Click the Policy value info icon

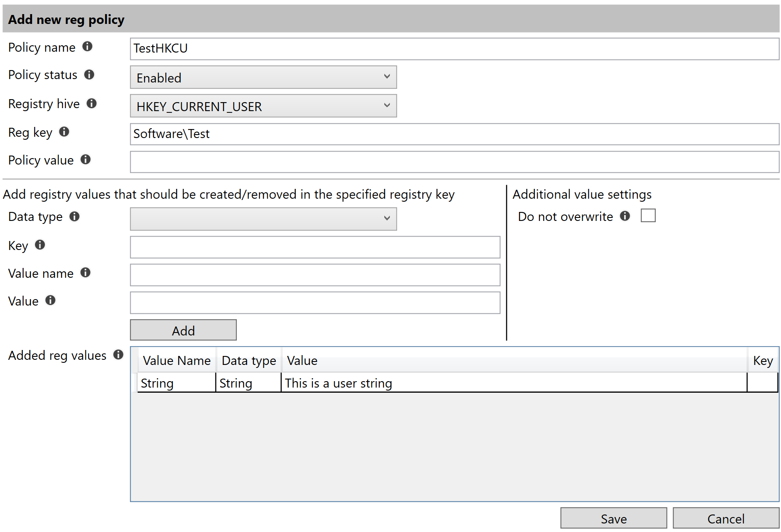pyautogui.click(x=85, y=159)
